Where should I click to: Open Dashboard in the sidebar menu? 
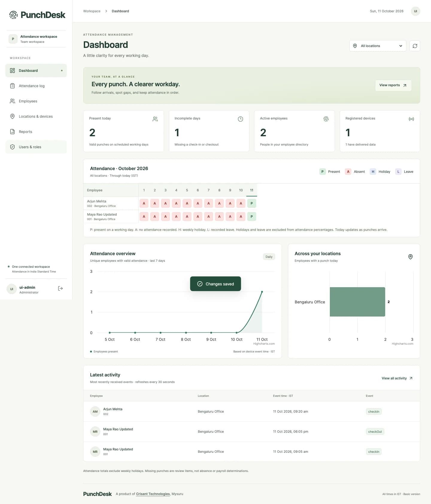click(36, 71)
